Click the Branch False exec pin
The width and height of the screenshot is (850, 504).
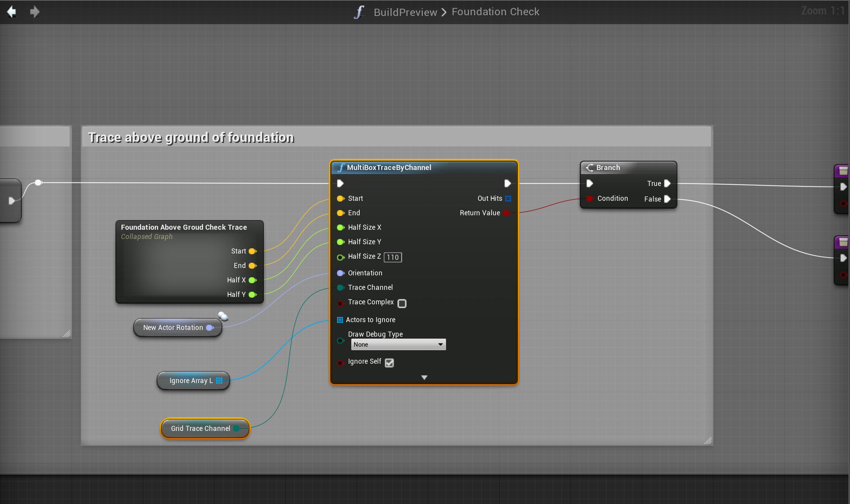tap(667, 199)
